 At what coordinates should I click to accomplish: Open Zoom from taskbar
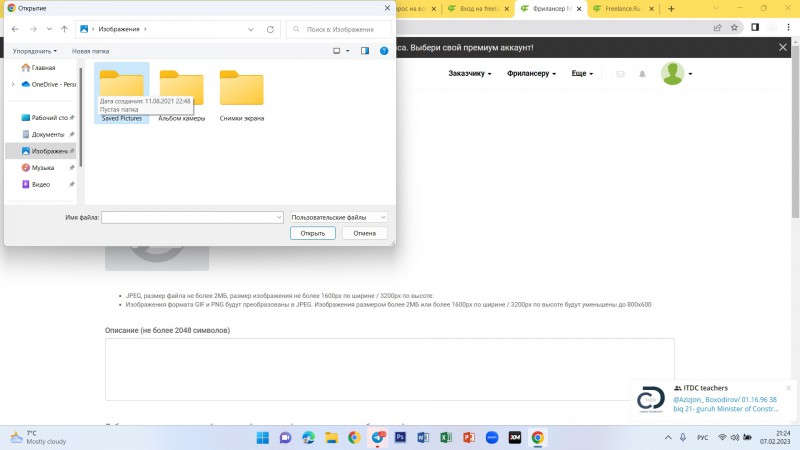492,438
